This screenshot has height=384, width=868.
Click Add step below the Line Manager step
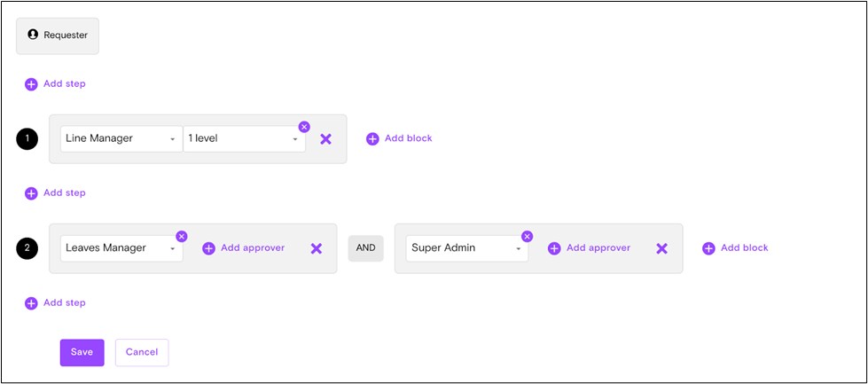point(55,193)
